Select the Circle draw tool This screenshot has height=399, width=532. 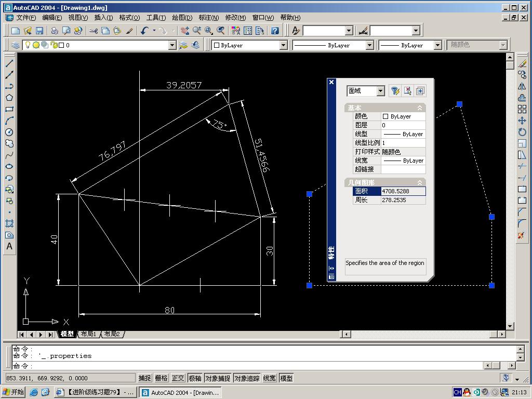pyautogui.click(x=9, y=132)
